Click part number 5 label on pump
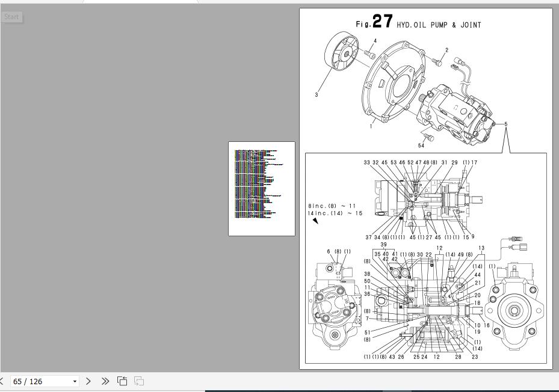Image resolution: width=559 pixels, height=392 pixels. pos(505,124)
